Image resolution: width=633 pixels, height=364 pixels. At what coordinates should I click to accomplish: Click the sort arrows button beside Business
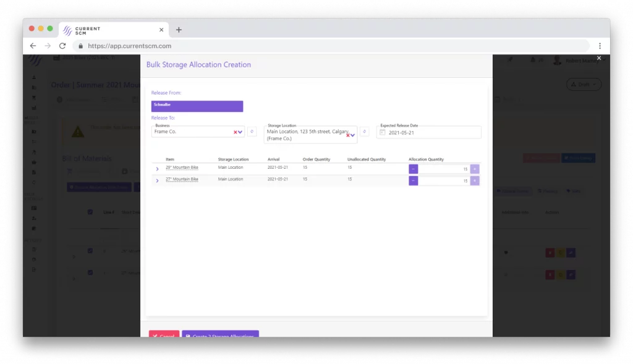point(252,132)
